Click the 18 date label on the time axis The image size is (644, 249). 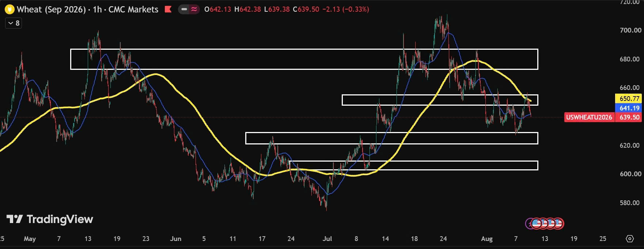click(x=414, y=239)
